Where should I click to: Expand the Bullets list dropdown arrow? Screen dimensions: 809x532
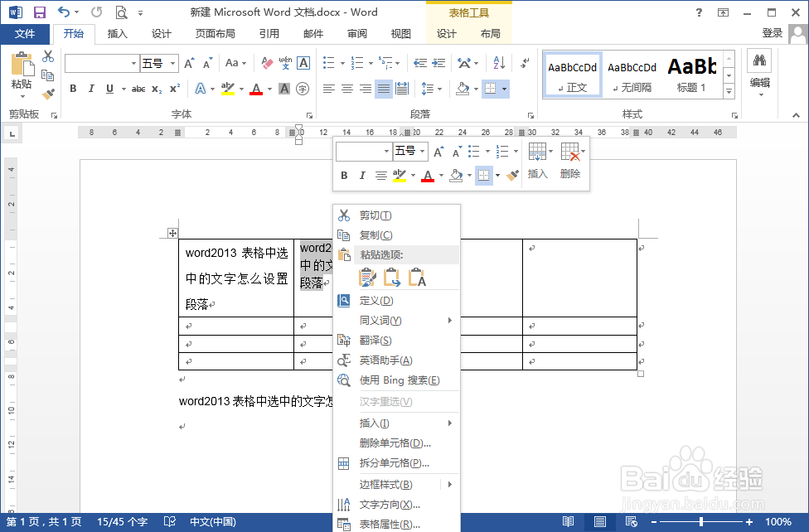(x=342, y=64)
